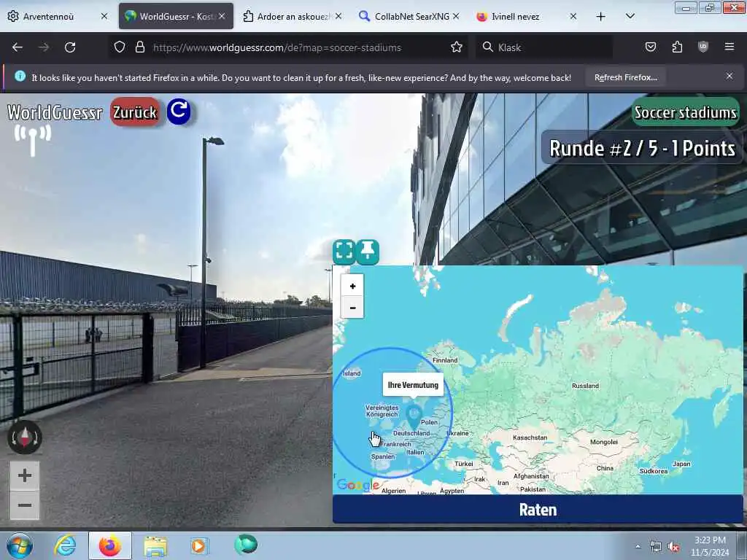Image resolution: width=747 pixels, height=560 pixels.
Task: Open Windows Explorer from the taskbar
Action: [x=155, y=545]
